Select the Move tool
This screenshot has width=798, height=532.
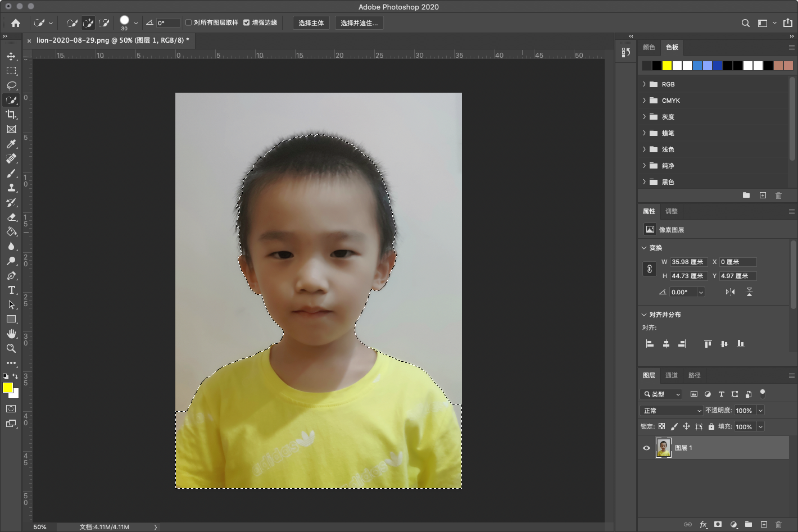tap(11, 56)
